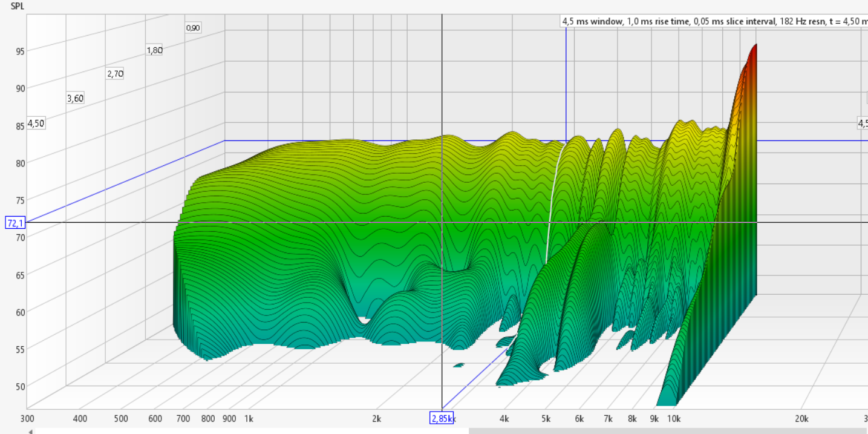Click the 4k frequency axis label

tap(504, 419)
